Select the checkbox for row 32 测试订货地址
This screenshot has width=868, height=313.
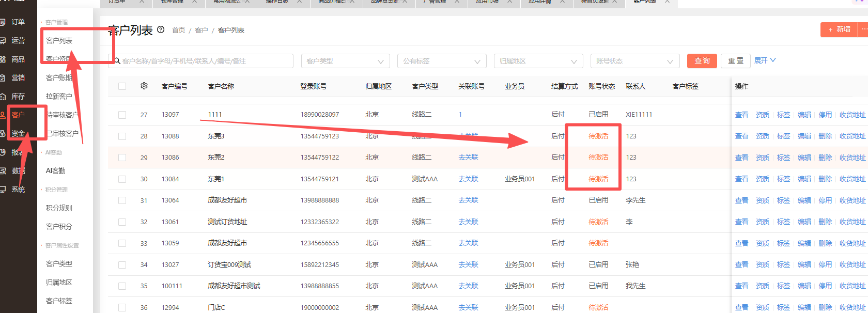[x=122, y=222]
